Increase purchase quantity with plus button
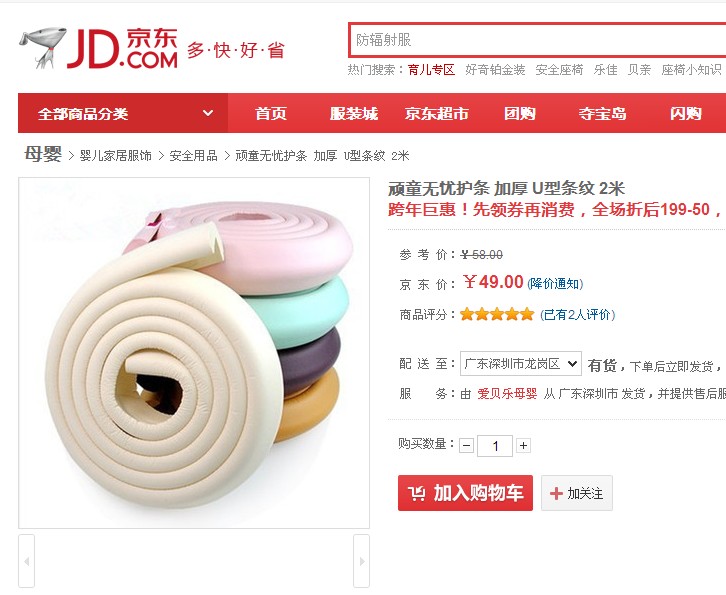This screenshot has height=595, width=726. coord(523,445)
